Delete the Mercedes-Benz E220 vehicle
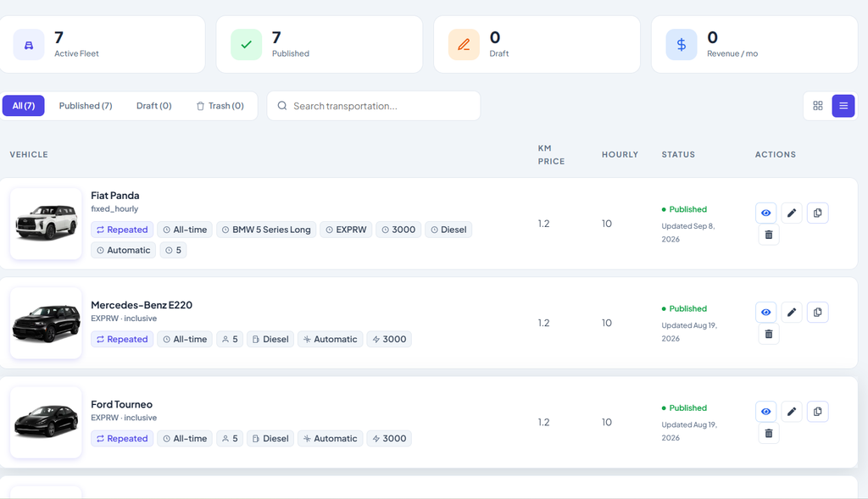This screenshot has height=499, width=868. [768, 334]
